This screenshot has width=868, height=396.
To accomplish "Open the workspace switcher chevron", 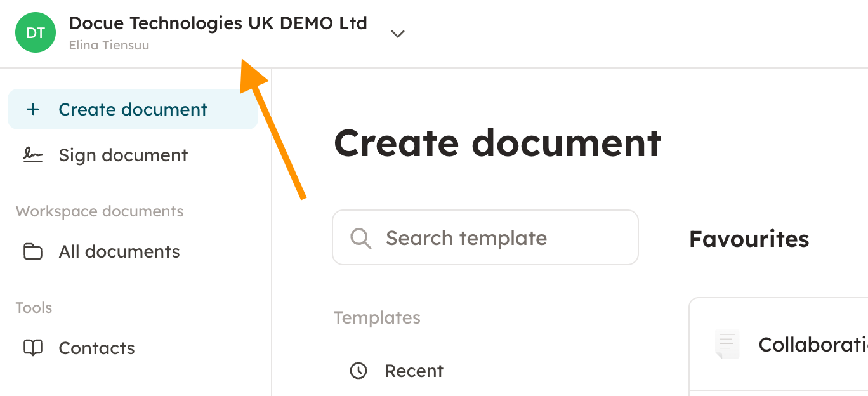I will pyautogui.click(x=398, y=34).
